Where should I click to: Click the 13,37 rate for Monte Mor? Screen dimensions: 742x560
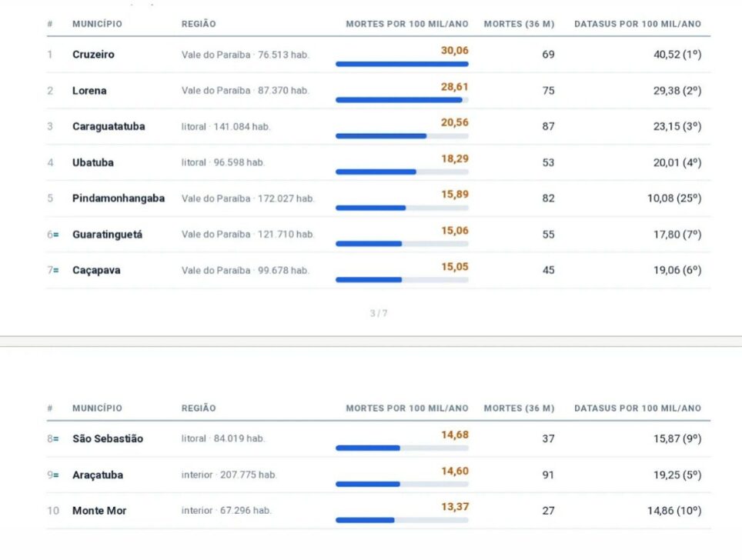coord(454,507)
